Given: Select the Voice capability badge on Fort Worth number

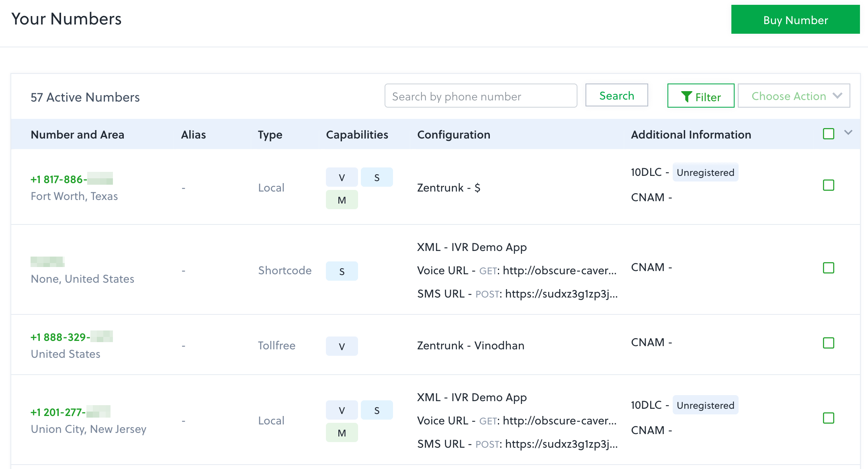Looking at the screenshot, I should click(x=341, y=177).
